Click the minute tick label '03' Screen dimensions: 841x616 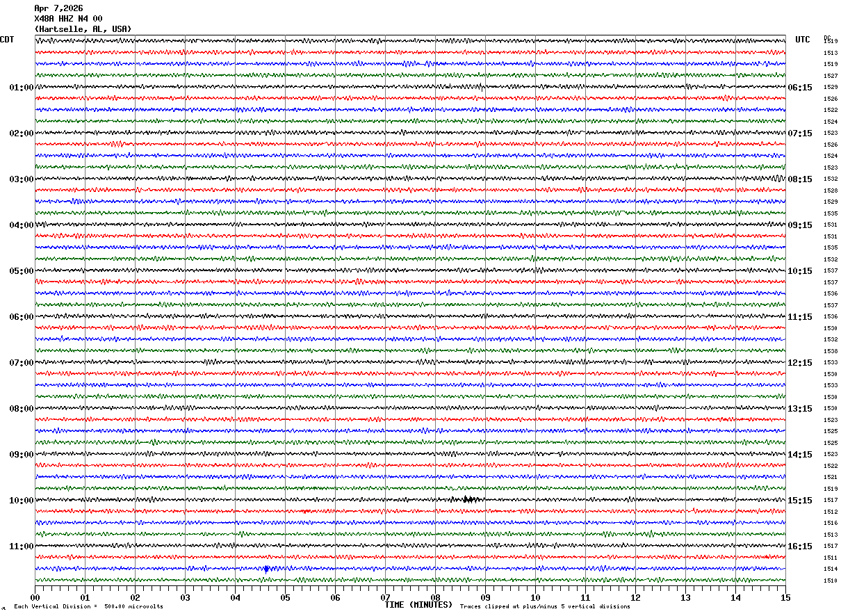(x=185, y=597)
